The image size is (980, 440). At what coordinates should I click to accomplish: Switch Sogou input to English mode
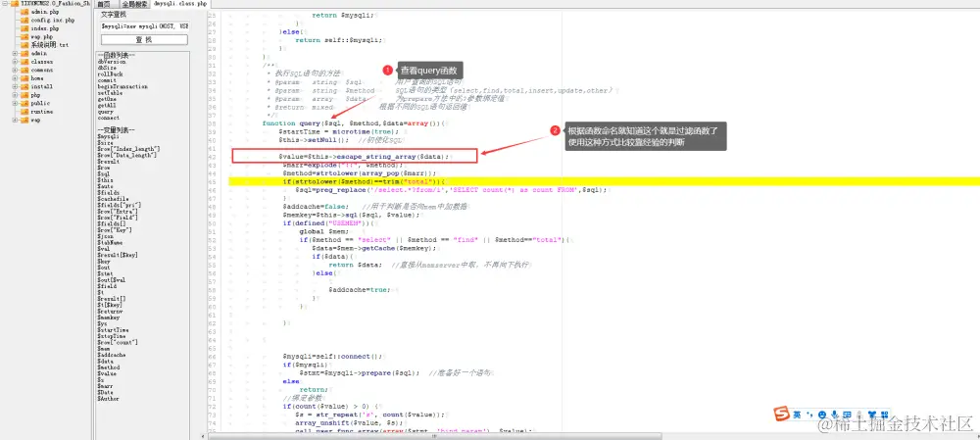[797, 415]
